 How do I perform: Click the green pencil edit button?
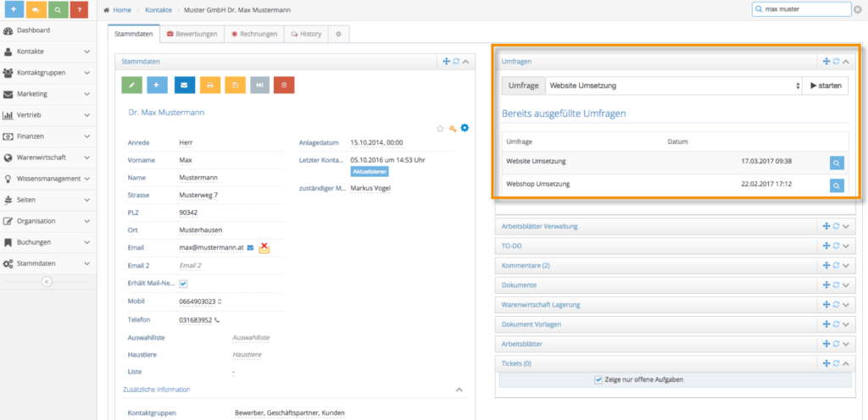point(131,86)
